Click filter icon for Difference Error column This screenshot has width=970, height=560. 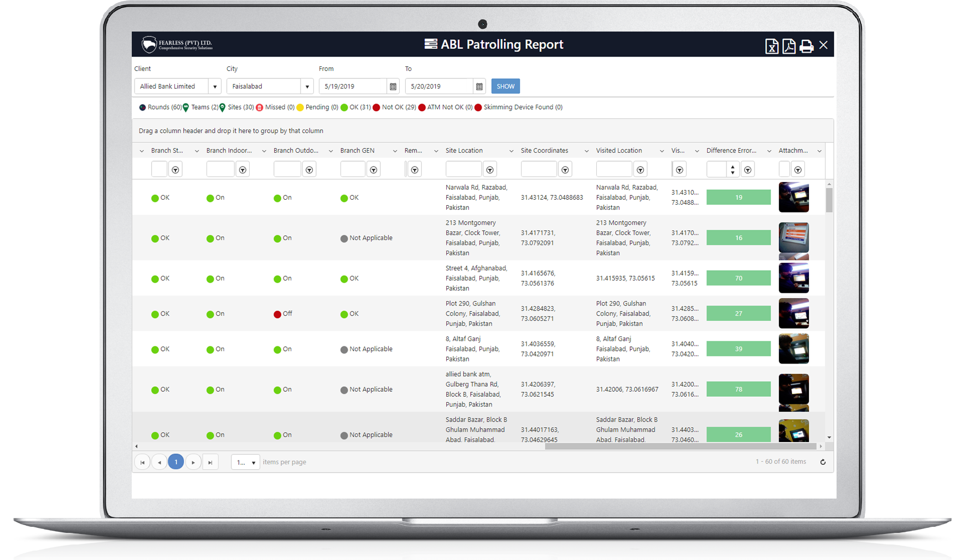click(748, 170)
